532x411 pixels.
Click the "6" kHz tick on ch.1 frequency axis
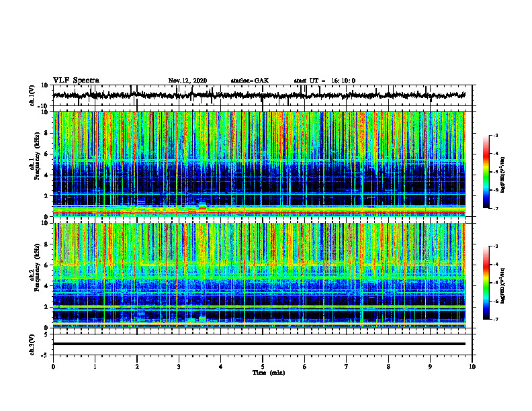[46, 154]
